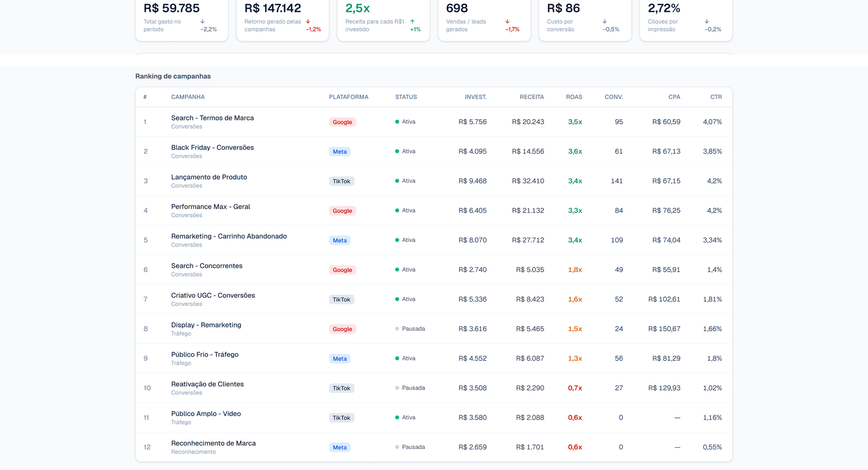Sort by the INVEST. column header

(476, 97)
